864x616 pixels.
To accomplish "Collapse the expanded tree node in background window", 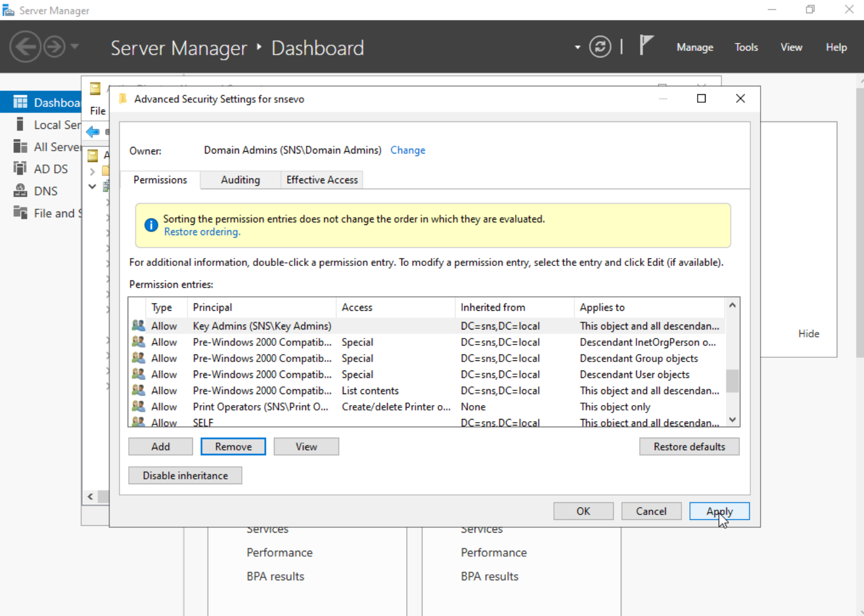I will coord(92,186).
